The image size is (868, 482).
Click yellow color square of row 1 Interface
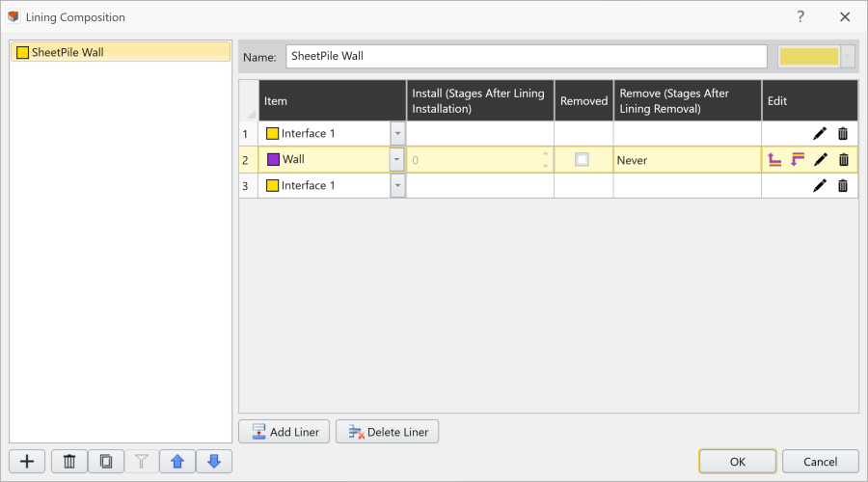pos(272,133)
